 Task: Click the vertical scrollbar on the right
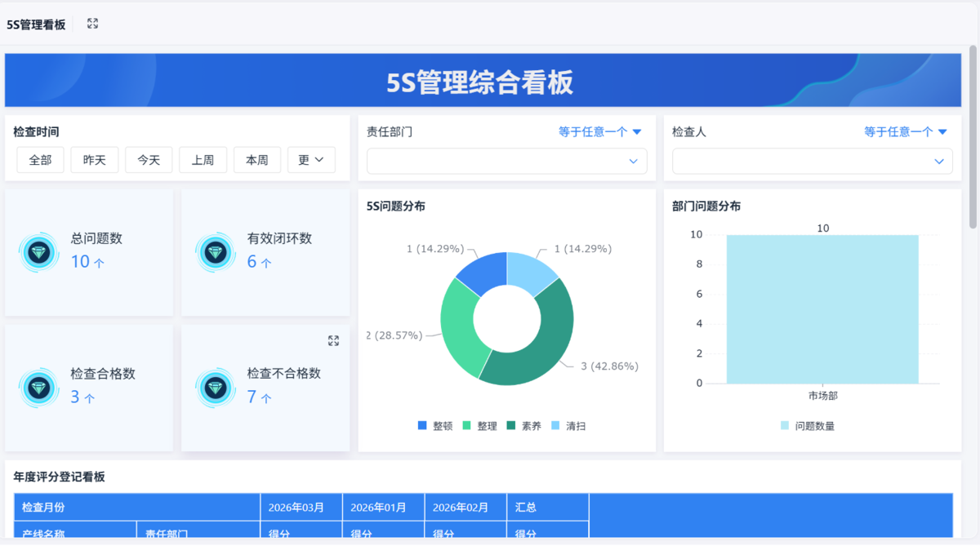(973, 139)
